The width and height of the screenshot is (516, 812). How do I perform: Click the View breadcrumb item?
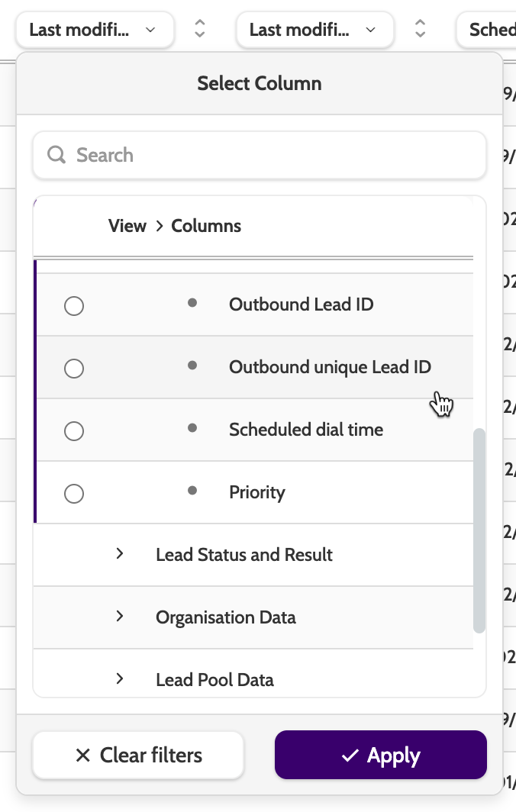pyautogui.click(x=127, y=226)
